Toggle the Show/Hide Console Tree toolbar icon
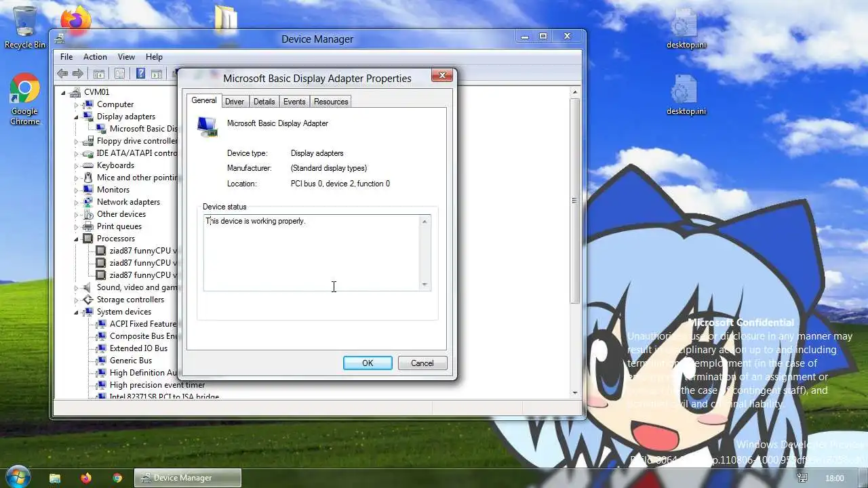This screenshot has height=488, width=868. pos(98,74)
